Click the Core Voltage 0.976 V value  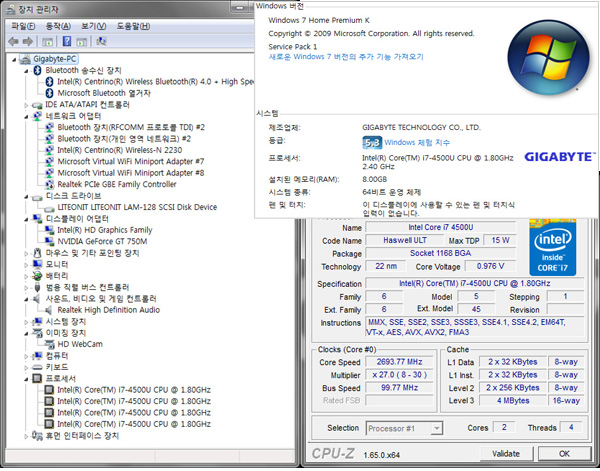click(490, 266)
